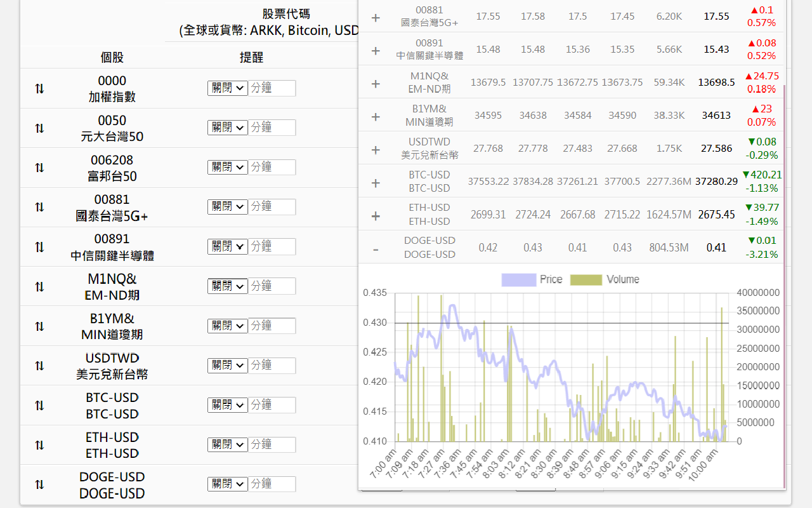Click the 提醒 column header

251,57
